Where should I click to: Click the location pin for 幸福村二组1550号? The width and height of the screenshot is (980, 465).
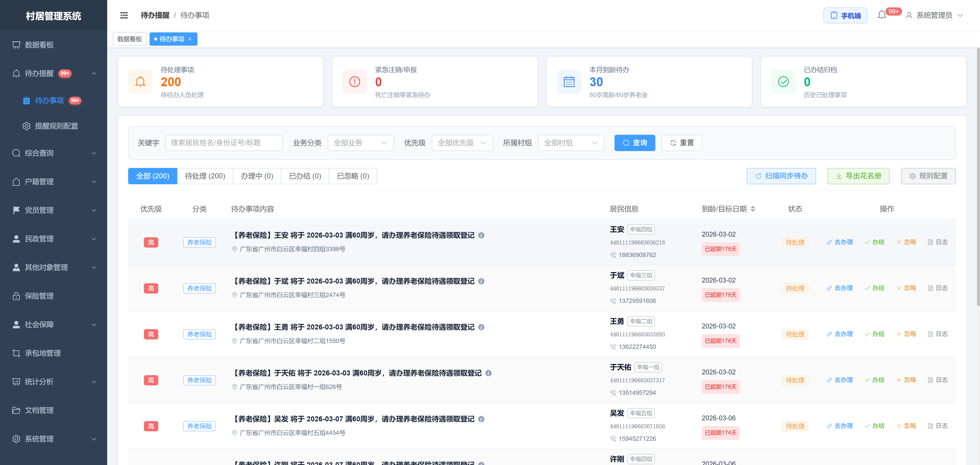[234, 341]
